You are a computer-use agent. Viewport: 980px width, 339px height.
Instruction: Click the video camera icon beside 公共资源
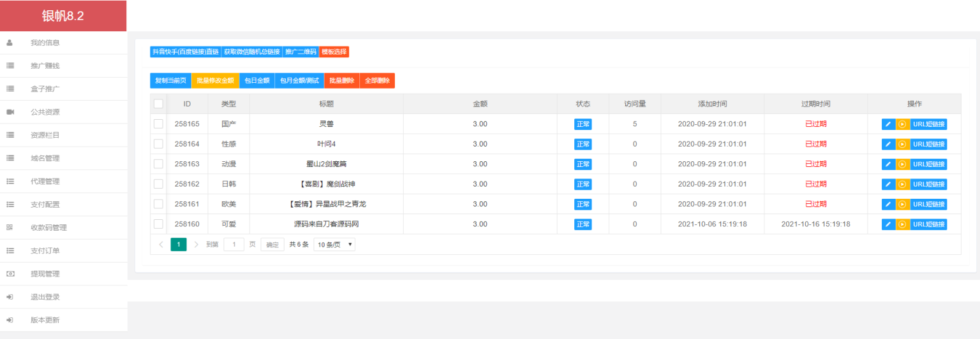[x=10, y=112]
